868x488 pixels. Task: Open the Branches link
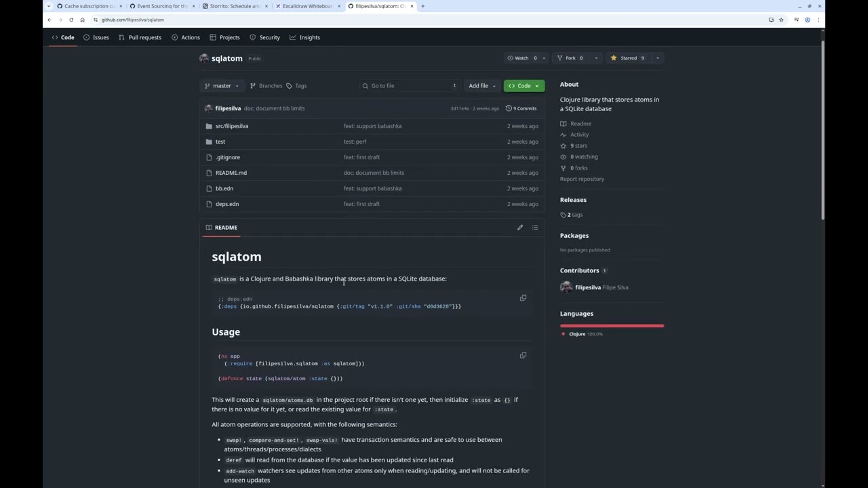266,86
